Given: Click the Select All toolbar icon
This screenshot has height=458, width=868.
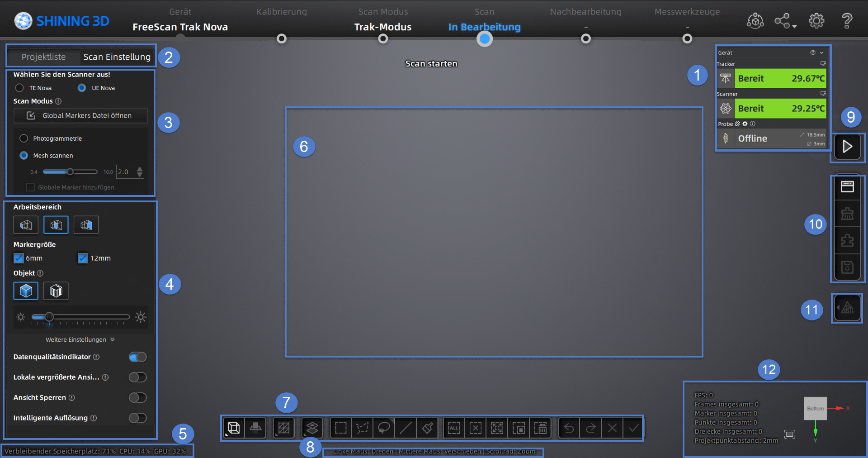Looking at the screenshot, I should [x=454, y=428].
